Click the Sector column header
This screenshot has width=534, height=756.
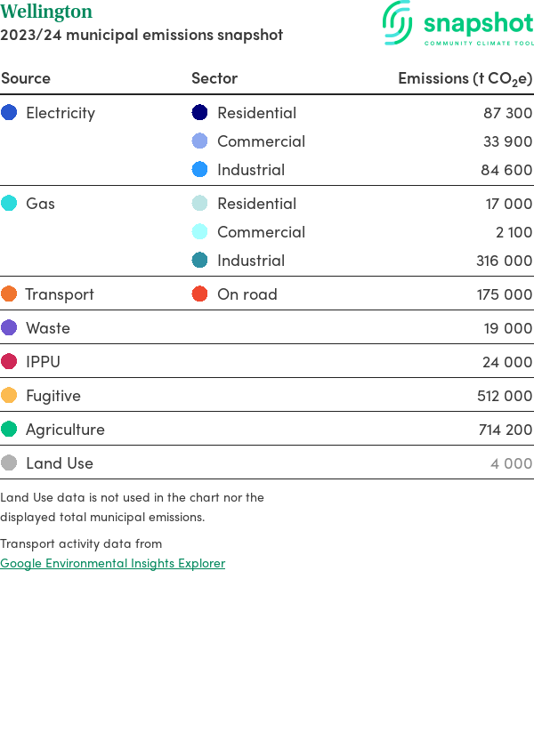pyautogui.click(x=214, y=78)
